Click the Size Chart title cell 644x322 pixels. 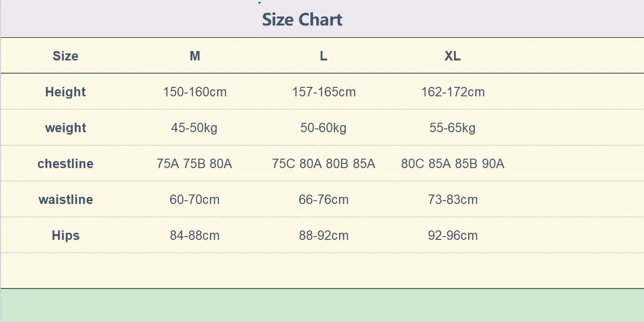(x=302, y=20)
